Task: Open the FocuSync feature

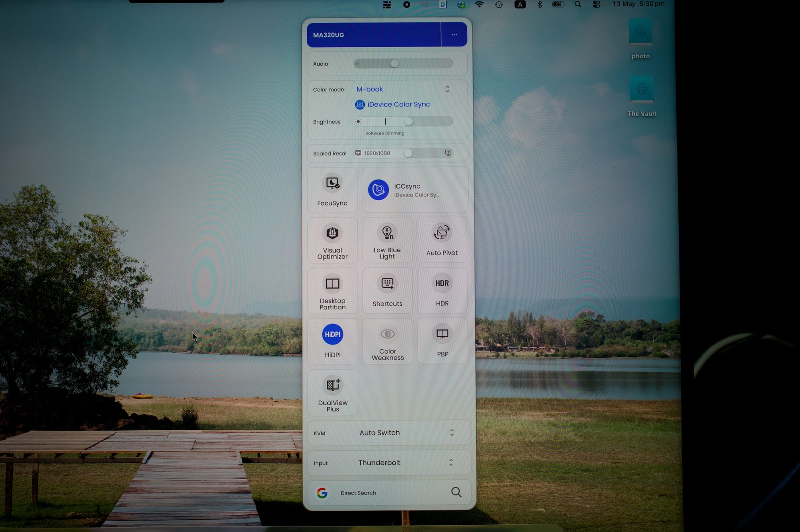Action: (x=332, y=190)
